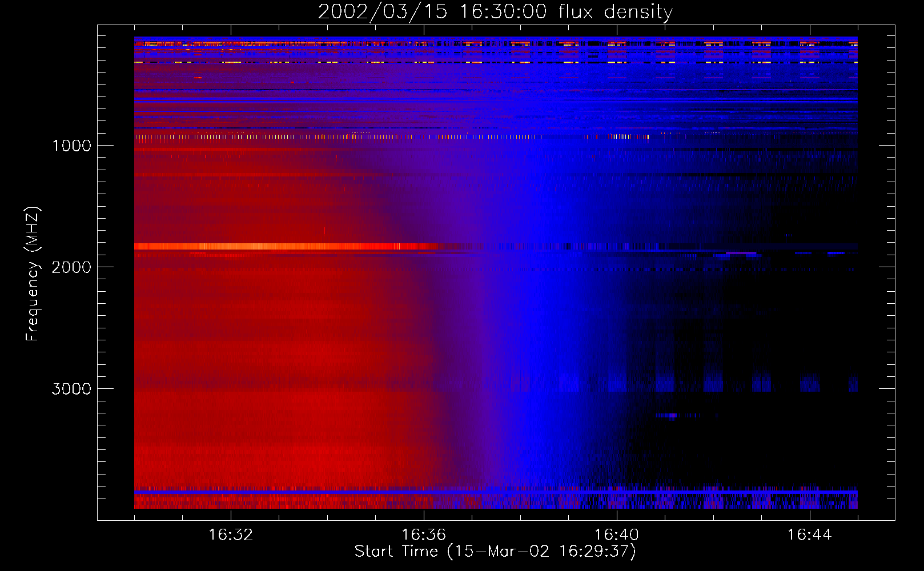Select the 1000 frequency axis label
The width and height of the screenshot is (924, 571).
coord(71,146)
